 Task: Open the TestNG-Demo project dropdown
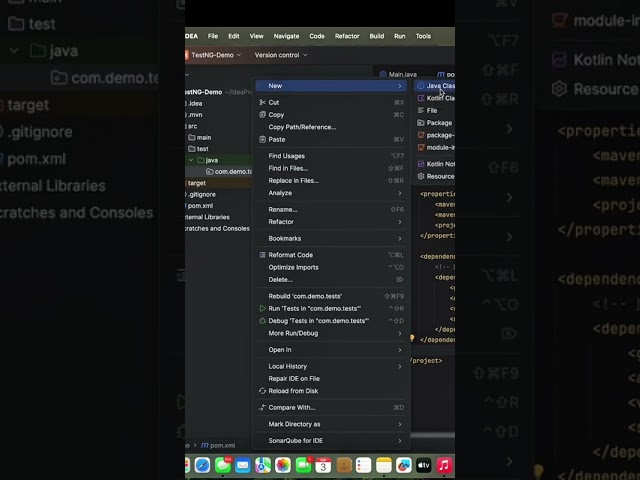[x=216, y=55]
